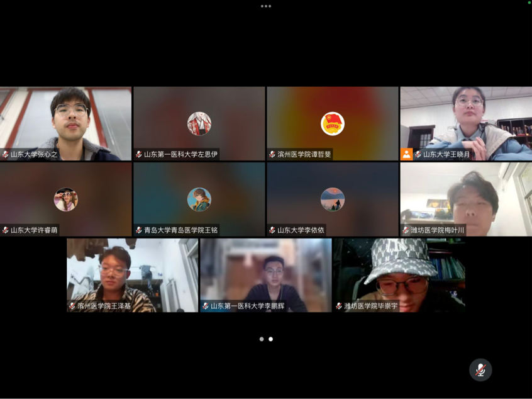The image size is (532, 399).
Task: Click the name label 潍坊医学院梅叶川
Action: click(x=437, y=230)
